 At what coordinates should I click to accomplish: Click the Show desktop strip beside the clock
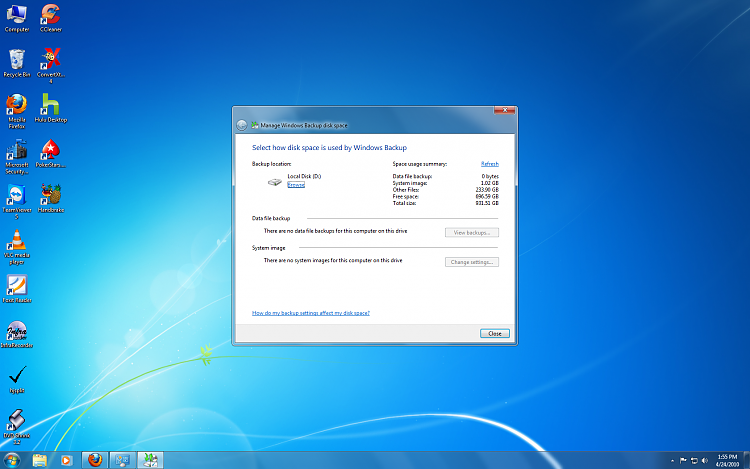tap(747, 460)
